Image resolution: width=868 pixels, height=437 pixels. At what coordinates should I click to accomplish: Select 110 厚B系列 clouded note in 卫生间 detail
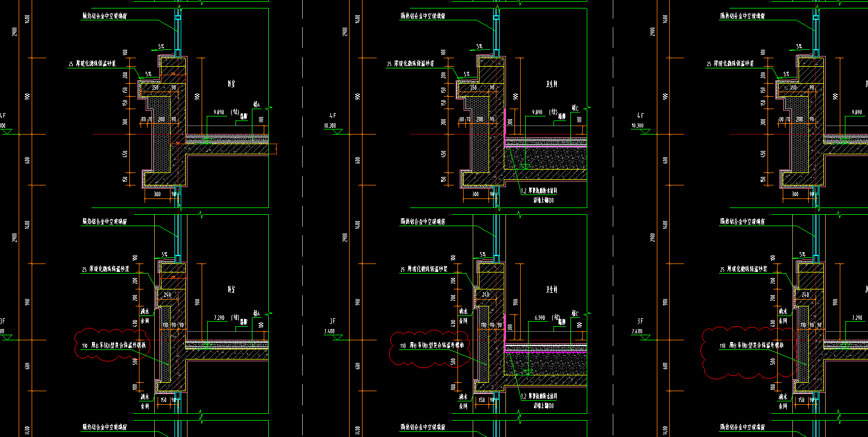click(431, 345)
